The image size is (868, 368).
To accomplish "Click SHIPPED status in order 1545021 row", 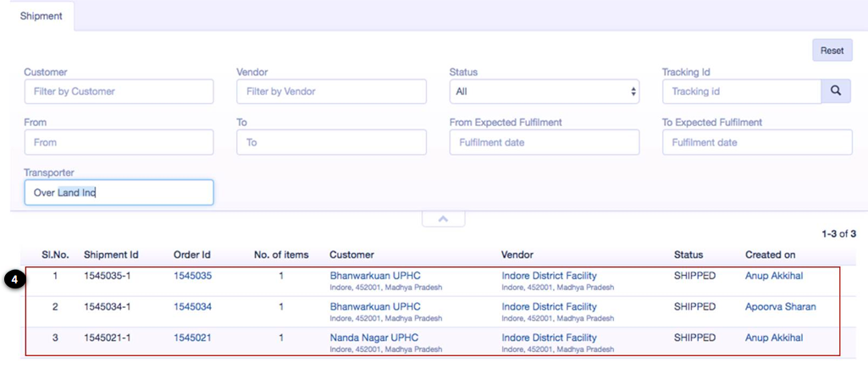I will coord(694,338).
